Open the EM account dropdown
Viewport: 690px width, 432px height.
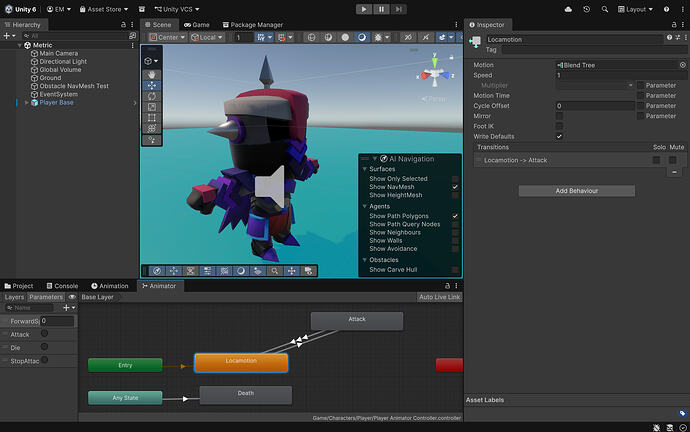click(59, 9)
